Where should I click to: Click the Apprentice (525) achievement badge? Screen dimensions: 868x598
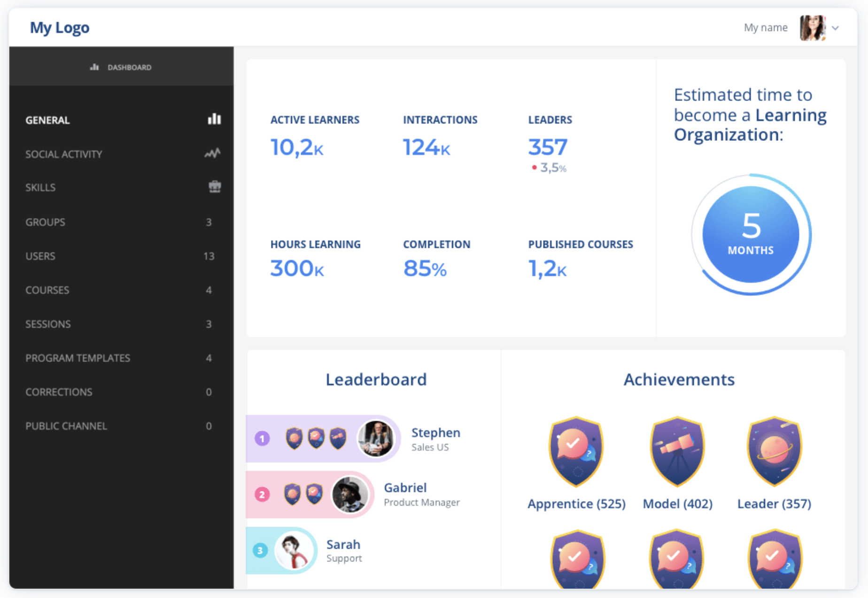click(x=576, y=451)
